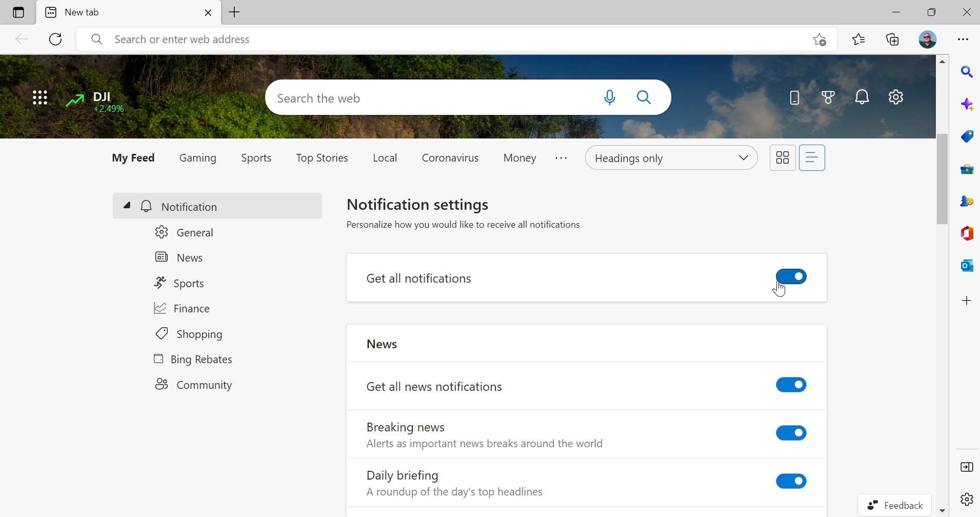The height and width of the screenshot is (517, 980).
Task: Click the Search the web field
Action: pos(431,98)
